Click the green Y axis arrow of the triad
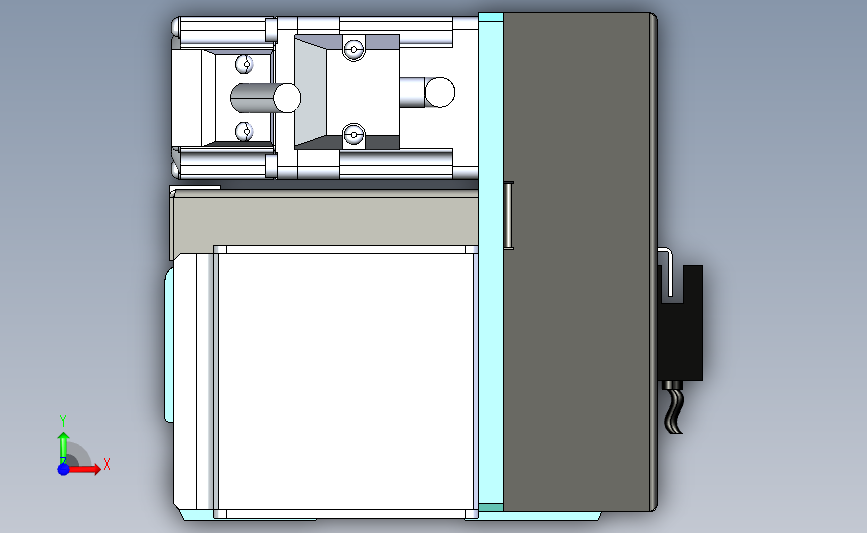Viewport: 867px width, 533px height. click(63, 447)
